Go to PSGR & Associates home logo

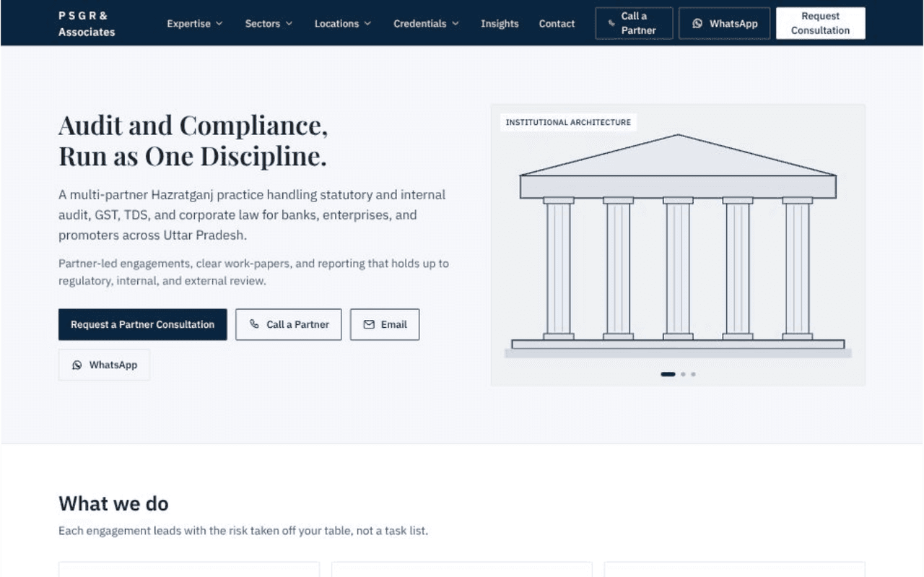(x=87, y=23)
